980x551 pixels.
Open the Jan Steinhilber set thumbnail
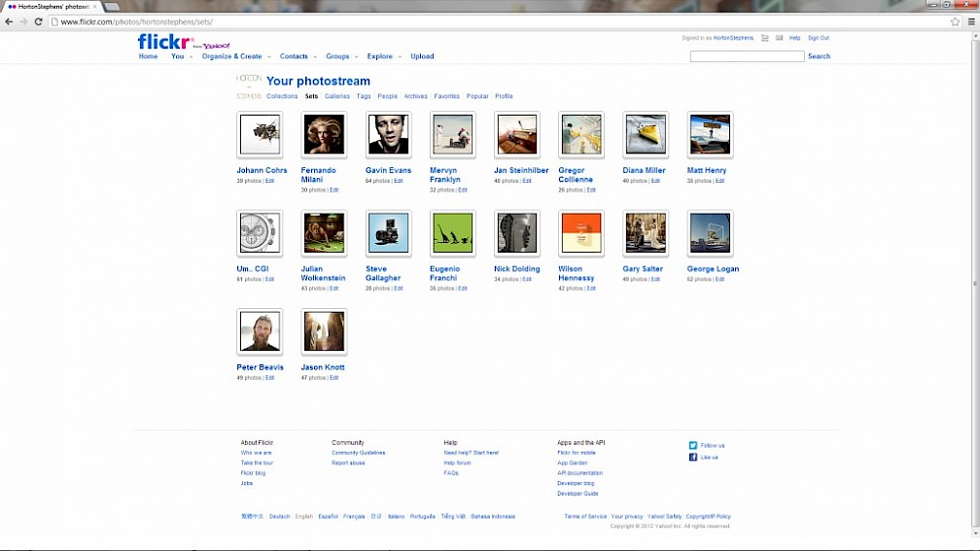[517, 134]
